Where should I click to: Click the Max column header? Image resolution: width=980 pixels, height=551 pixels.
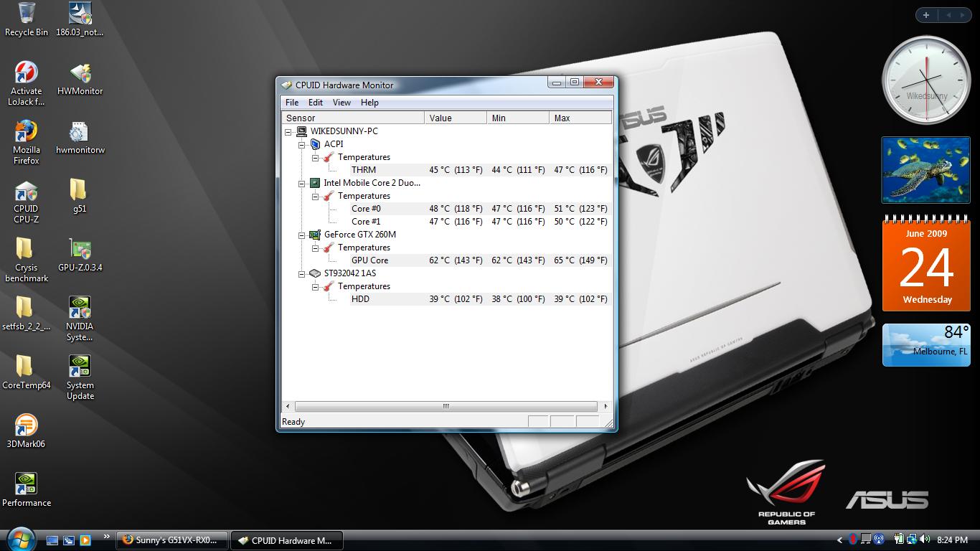pyautogui.click(x=580, y=118)
